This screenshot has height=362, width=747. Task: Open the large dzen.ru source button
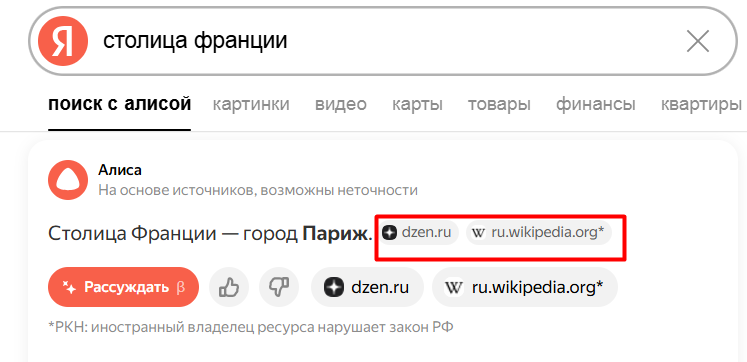pos(367,287)
